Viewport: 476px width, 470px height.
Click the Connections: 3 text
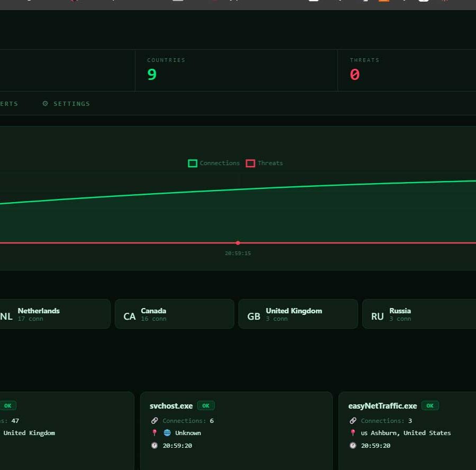pos(386,421)
